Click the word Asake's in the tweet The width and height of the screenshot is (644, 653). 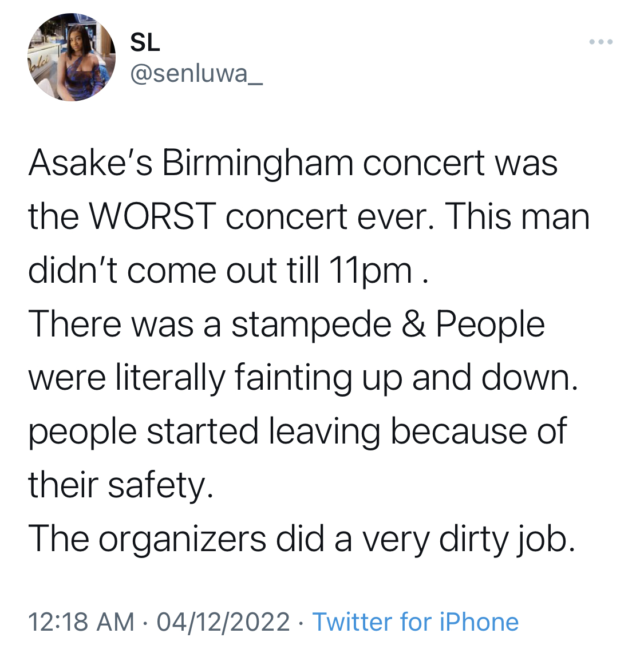pos(90,163)
